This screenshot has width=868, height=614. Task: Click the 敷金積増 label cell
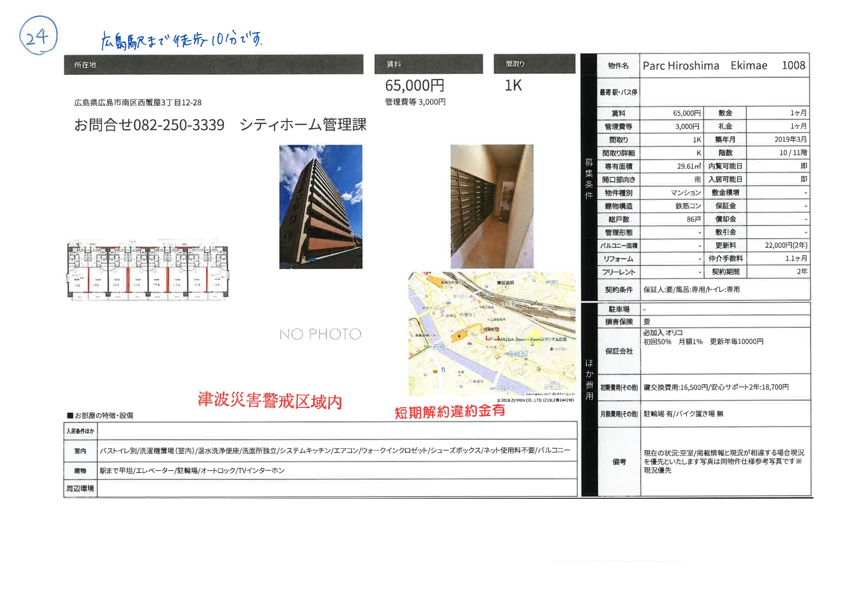pyautogui.click(x=725, y=193)
